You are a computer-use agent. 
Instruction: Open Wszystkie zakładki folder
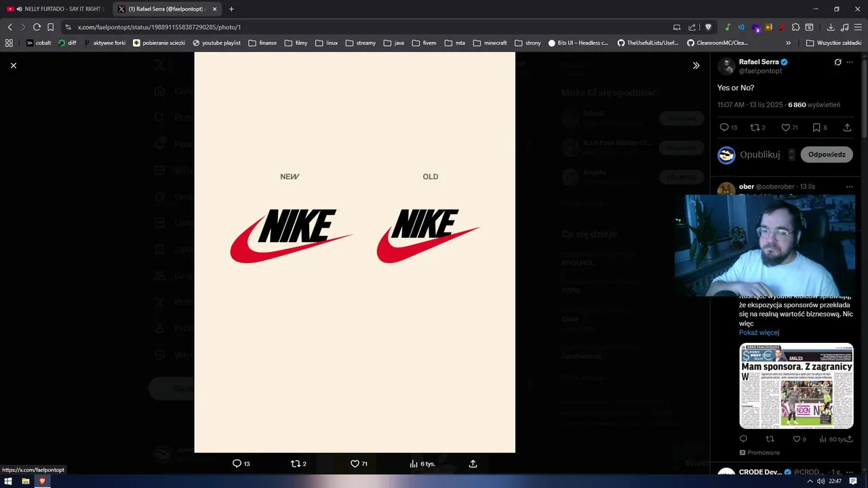[833, 43]
